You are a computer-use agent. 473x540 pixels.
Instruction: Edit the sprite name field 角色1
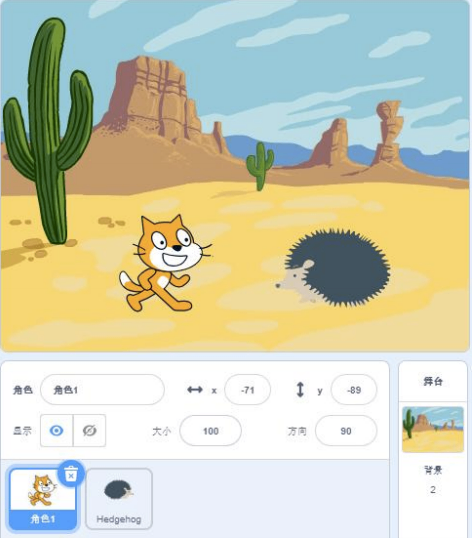coord(102,390)
